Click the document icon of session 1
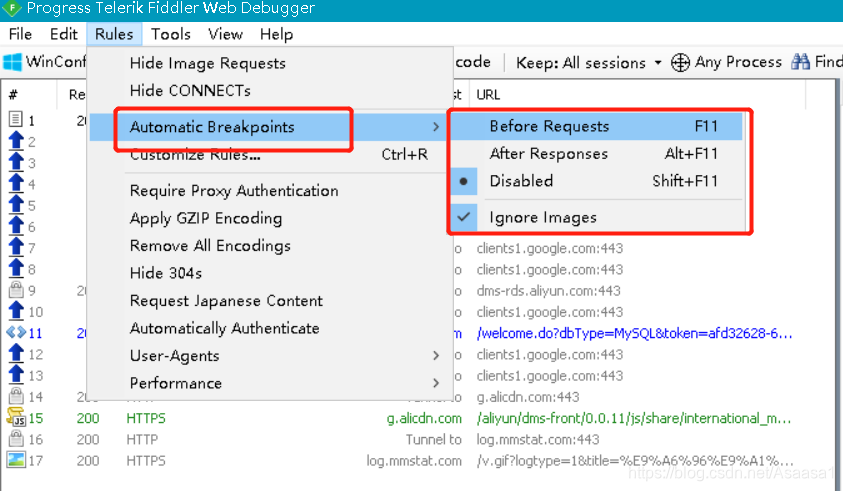The height and width of the screenshot is (491, 843). click(x=16, y=119)
